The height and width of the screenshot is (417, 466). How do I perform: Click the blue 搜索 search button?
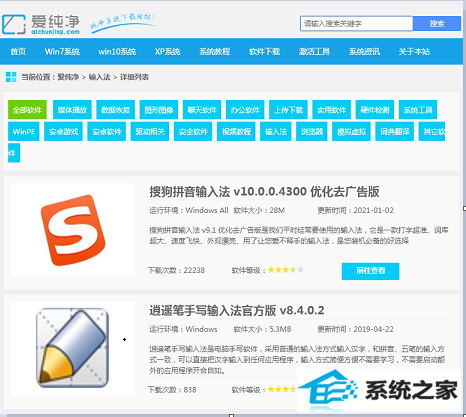[437, 24]
